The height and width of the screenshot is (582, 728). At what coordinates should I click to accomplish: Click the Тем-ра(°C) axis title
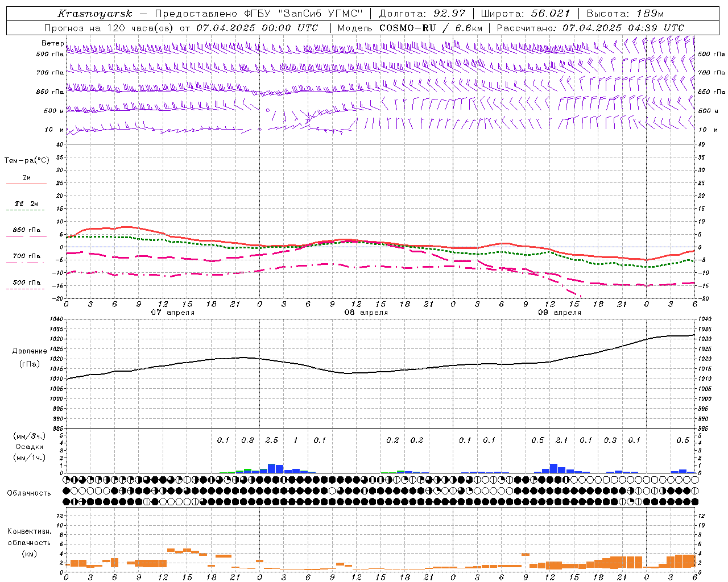point(27,161)
